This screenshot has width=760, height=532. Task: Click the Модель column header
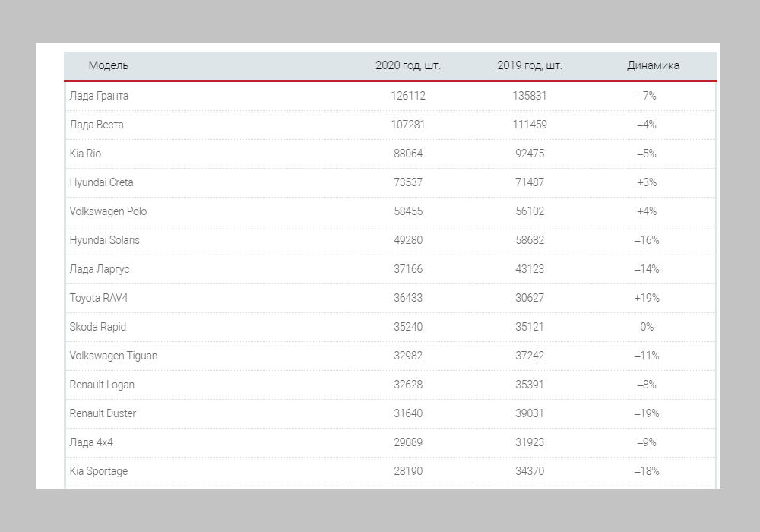click(109, 65)
